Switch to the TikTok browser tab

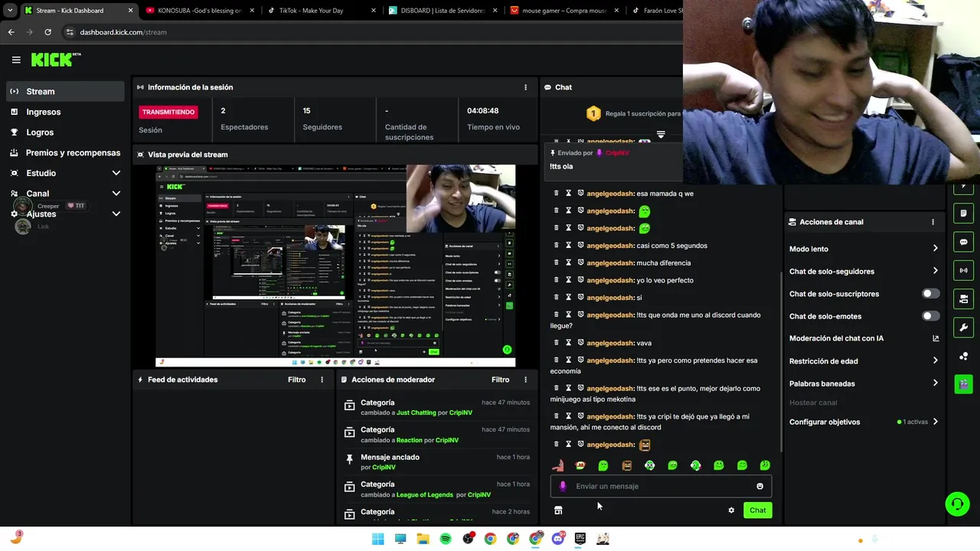[x=321, y=11]
